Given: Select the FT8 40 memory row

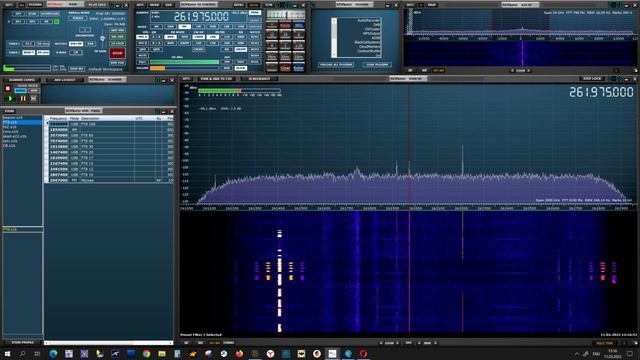Looking at the screenshot, I should pos(110,141).
